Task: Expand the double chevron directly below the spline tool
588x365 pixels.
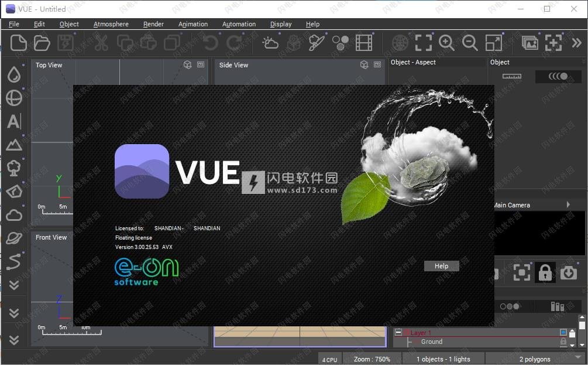Action: (x=14, y=285)
